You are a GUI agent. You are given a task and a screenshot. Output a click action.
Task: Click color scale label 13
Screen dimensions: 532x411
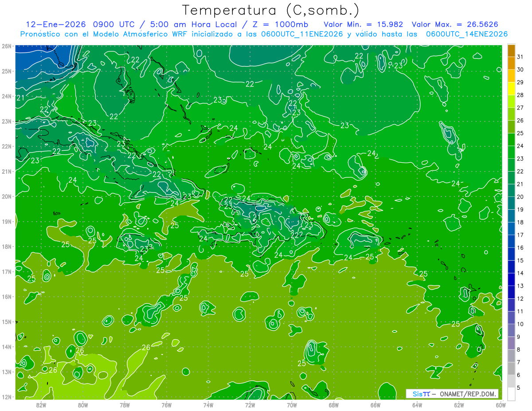coord(520,286)
